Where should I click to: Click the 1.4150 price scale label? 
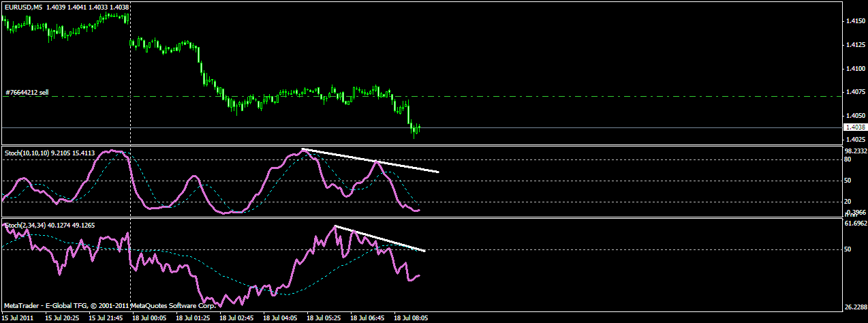(855, 22)
